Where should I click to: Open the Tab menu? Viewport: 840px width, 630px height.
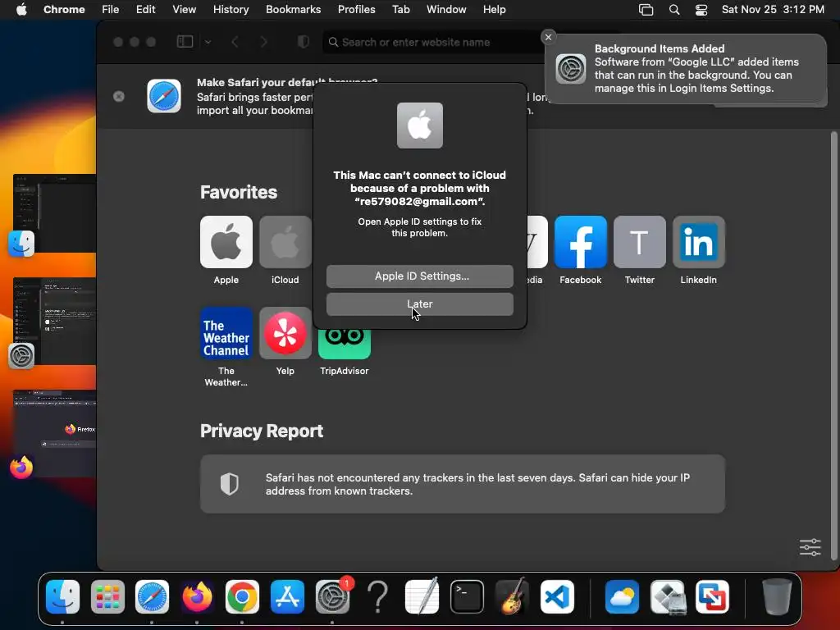tap(400, 10)
